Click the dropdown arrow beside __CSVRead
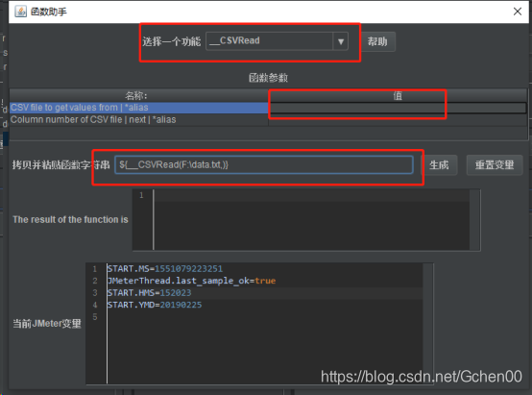 pyautogui.click(x=341, y=41)
